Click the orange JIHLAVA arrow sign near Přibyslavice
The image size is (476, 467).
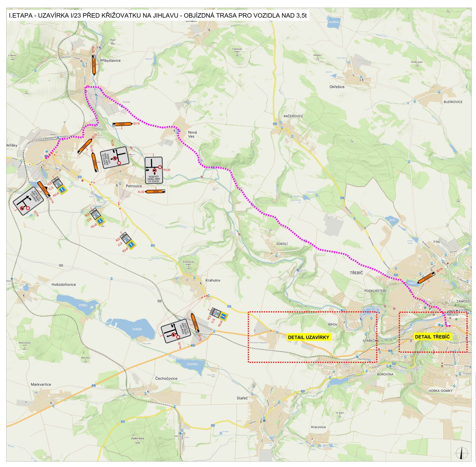coord(94,65)
